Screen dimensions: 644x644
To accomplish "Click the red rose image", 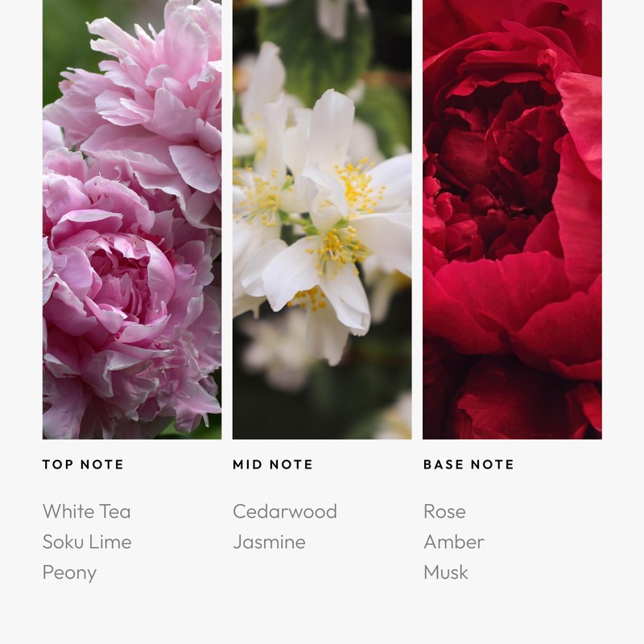I will tap(512, 219).
